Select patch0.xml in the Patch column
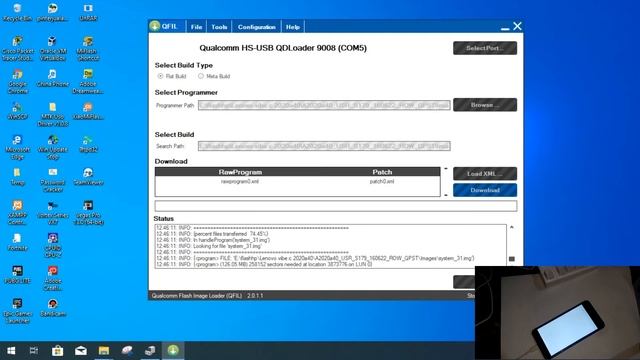This screenshot has height=360, width=640. tap(382, 182)
